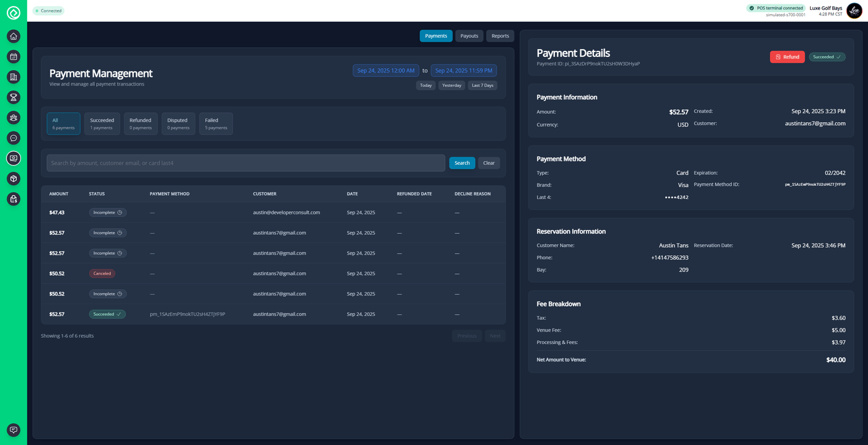Clear the payment search filters
The width and height of the screenshot is (868, 445).
(489, 162)
